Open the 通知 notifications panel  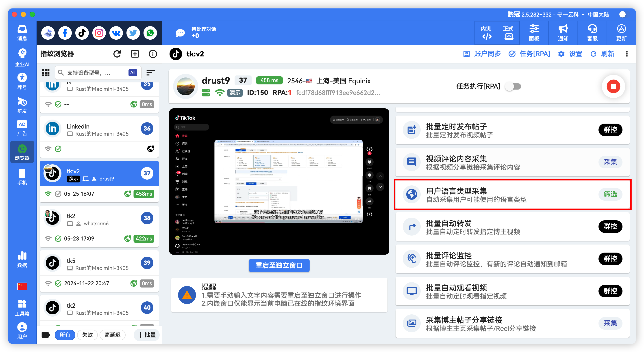pyautogui.click(x=563, y=33)
